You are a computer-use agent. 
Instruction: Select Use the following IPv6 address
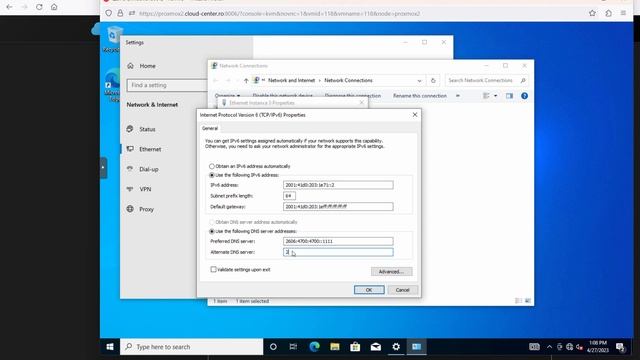point(212,175)
